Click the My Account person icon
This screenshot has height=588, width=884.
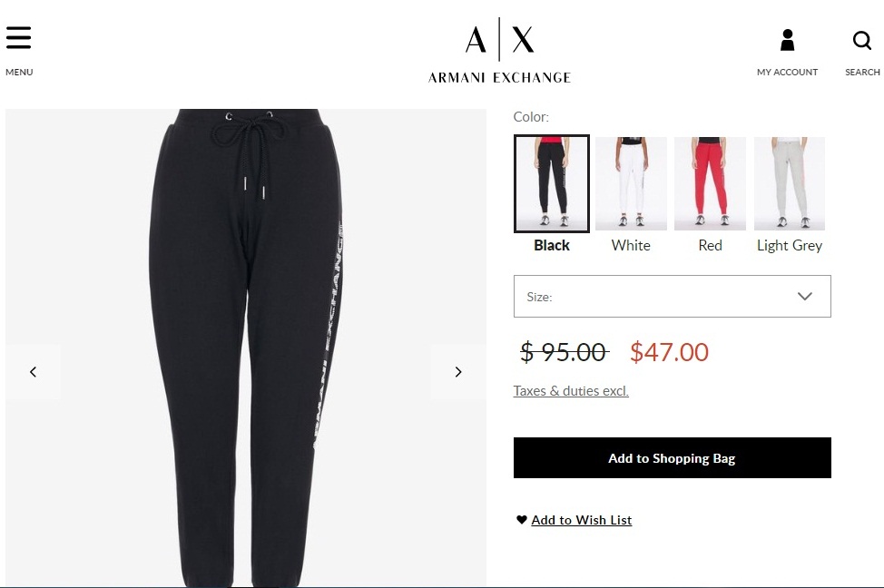pyautogui.click(x=787, y=41)
